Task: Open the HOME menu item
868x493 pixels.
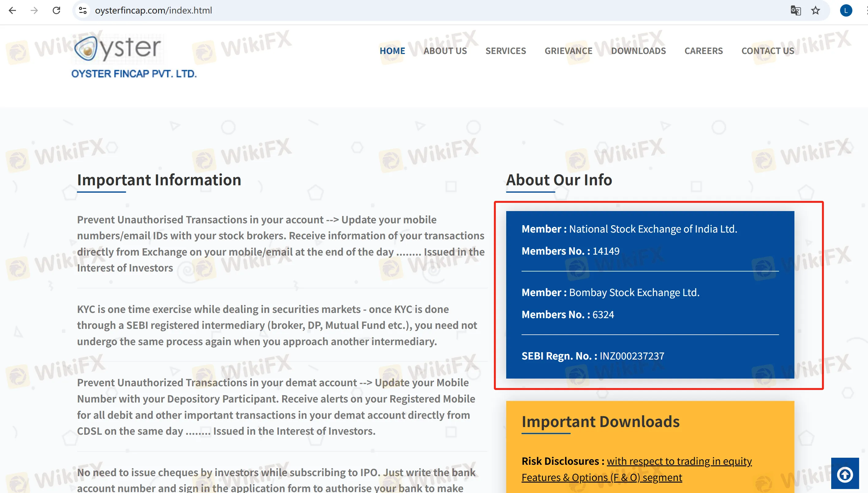Action: 392,51
